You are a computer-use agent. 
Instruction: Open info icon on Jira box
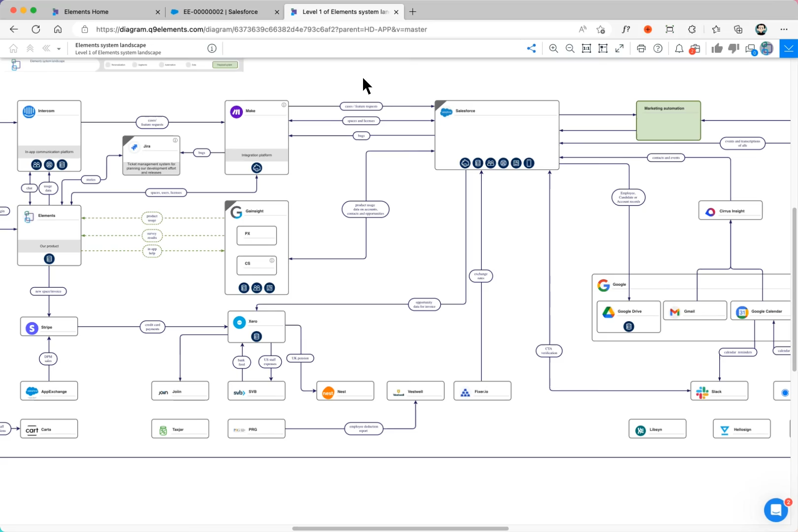[175, 140]
